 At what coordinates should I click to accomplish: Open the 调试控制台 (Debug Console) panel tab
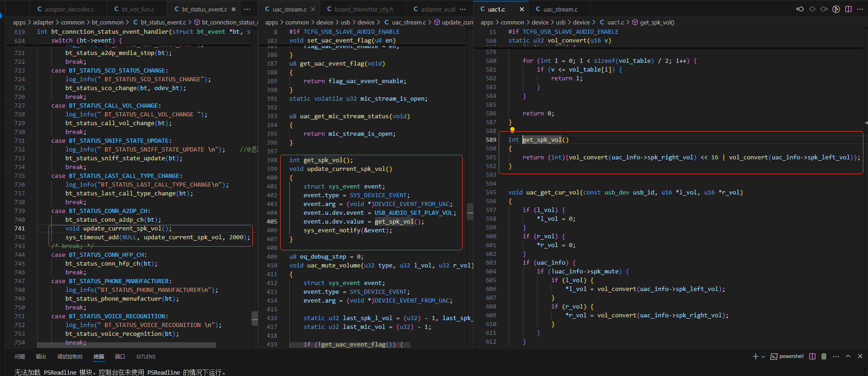coord(70,357)
